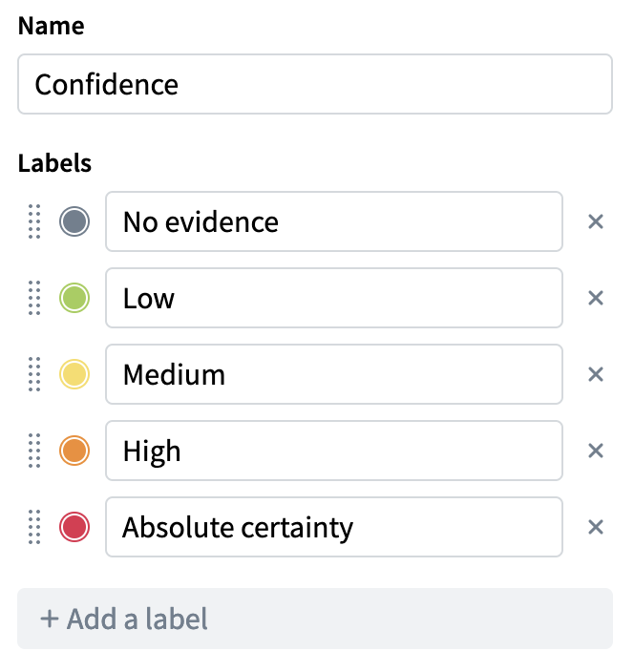The width and height of the screenshot is (634, 672).
Task: Click into the Absolute certainty text field
Action: 334,527
